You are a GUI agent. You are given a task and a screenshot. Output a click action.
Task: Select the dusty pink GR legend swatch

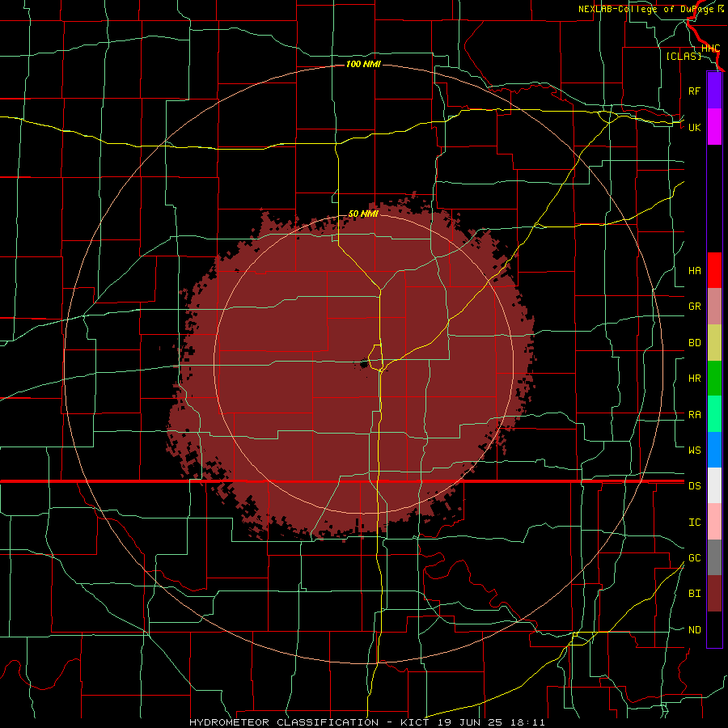[x=714, y=307]
